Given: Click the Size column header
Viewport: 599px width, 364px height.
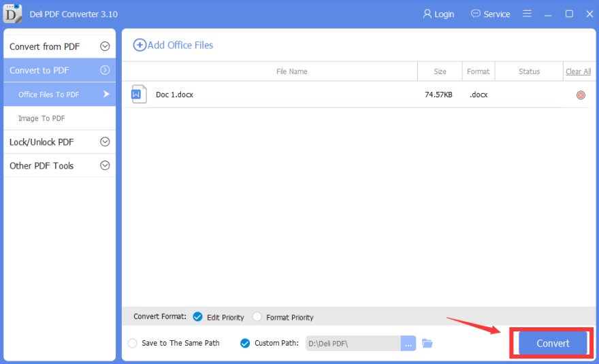Looking at the screenshot, I should click(x=440, y=71).
